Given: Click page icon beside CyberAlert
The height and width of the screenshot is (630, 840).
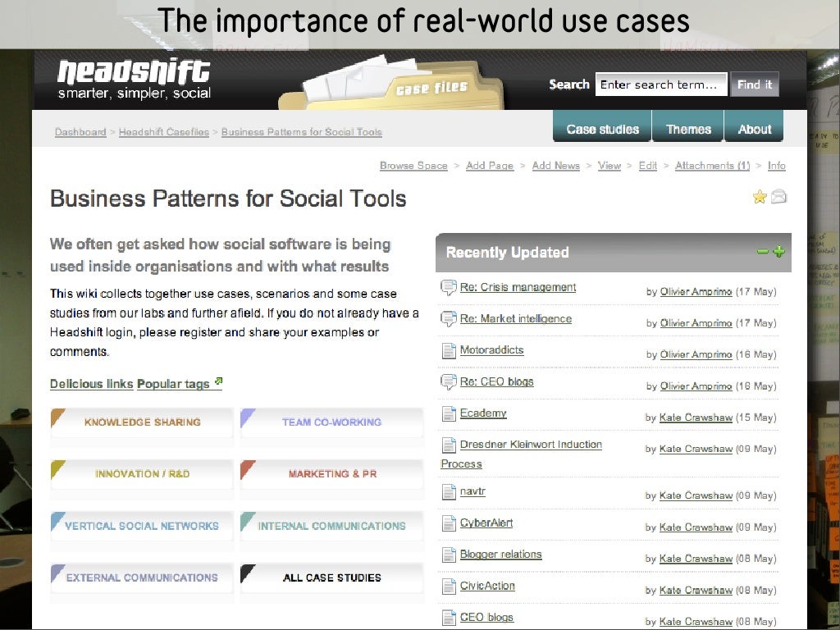Looking at the screenshot, I should pyautogui.click(x=449, y=523).
